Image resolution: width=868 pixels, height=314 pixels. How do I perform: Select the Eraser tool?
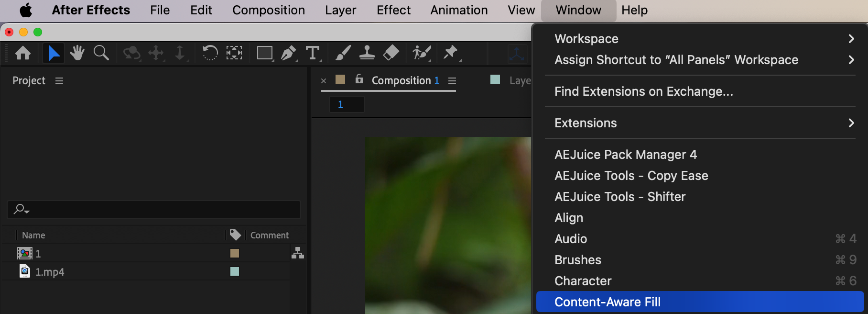[391, 53]
